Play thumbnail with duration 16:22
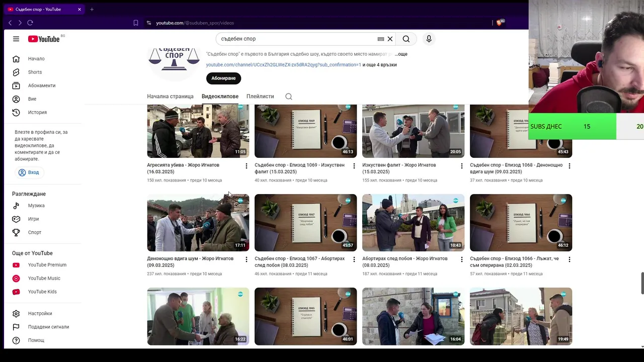 pyautogui.click(x=198, y=316)
